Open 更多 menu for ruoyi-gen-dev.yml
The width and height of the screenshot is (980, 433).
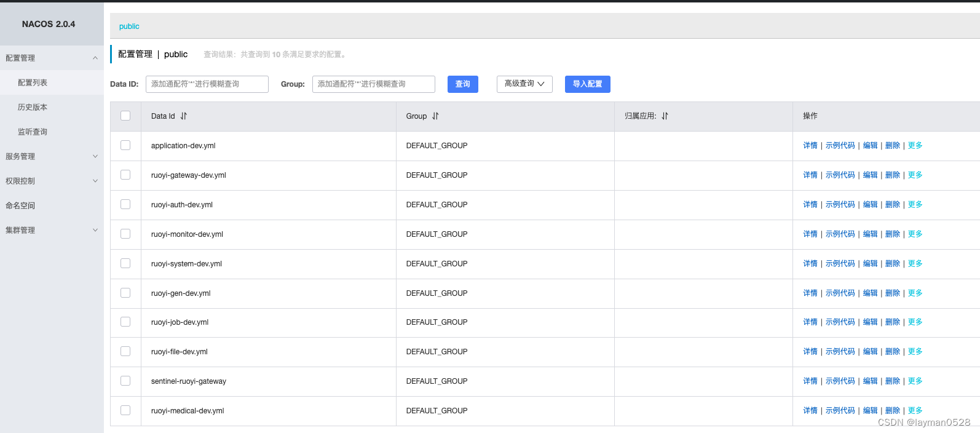(915, 293)
